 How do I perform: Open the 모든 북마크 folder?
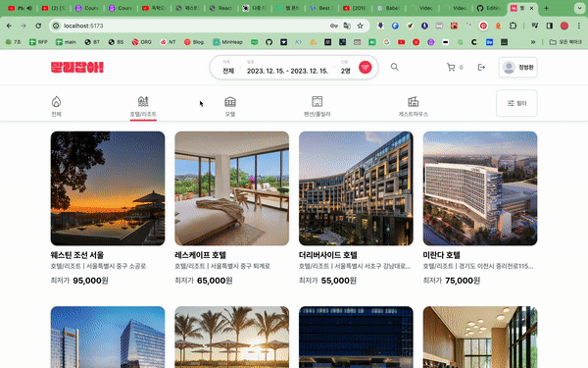click(x=565, y=42)
